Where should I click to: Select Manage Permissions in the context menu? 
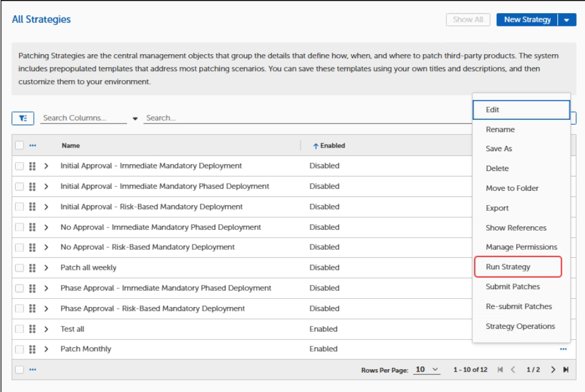[521, 247]
